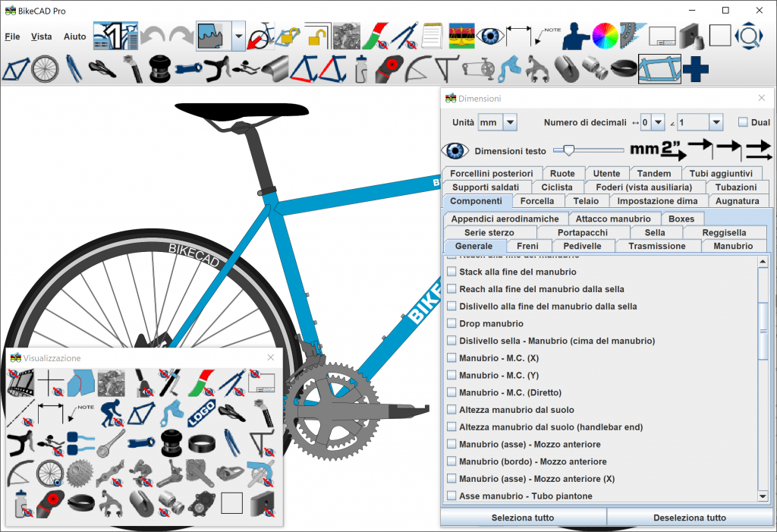Image resolution: width=777 pixels, height=532 pixels.
Task: Click the water bottle icon in main toolbar
Action: point(361,70)
